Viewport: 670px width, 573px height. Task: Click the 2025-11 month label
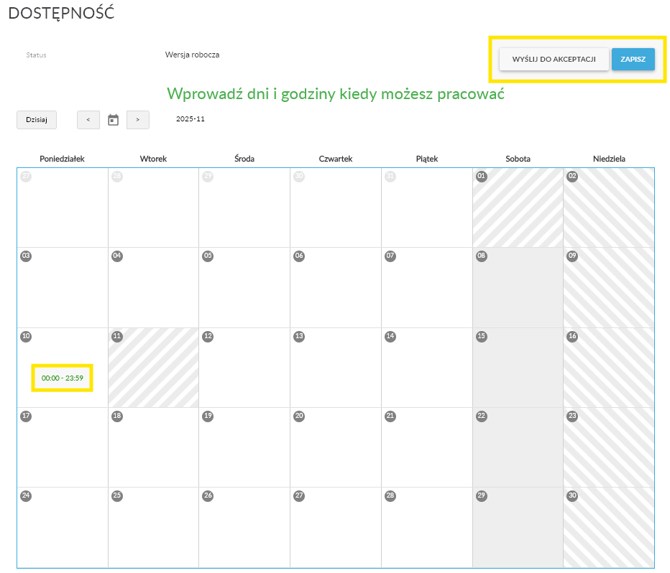pyautogui.click(x=190, y=119)
